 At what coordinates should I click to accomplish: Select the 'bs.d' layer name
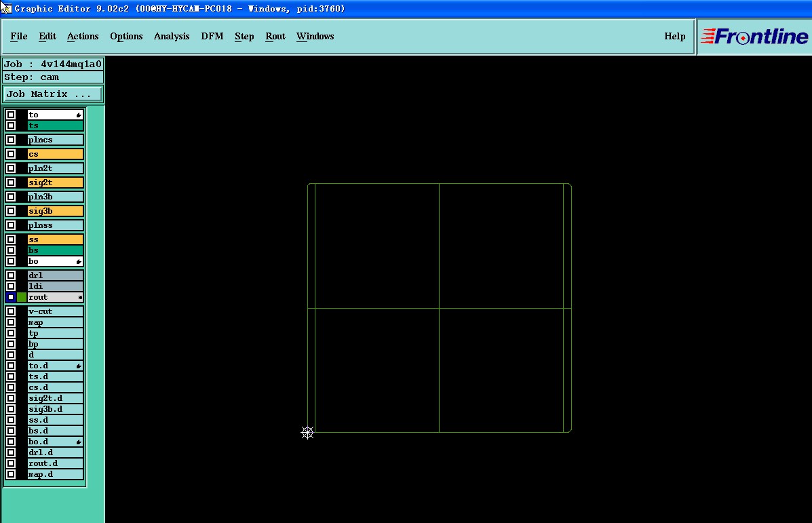56,431
